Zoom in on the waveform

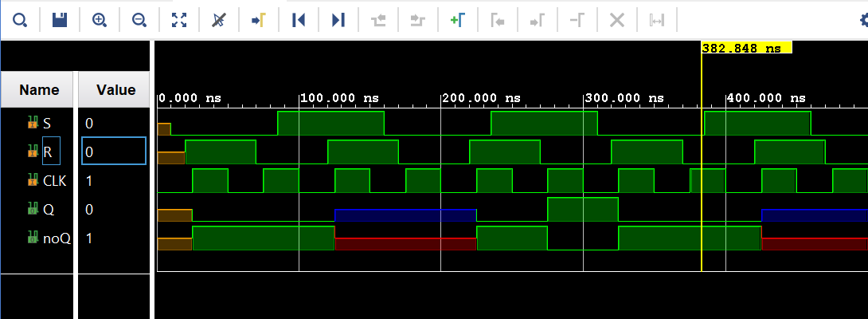(x=99, y=21)
